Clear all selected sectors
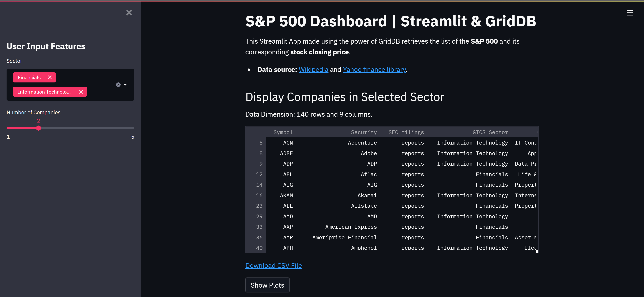This screenshot has height=297, width=644. [x=118, y=85]
